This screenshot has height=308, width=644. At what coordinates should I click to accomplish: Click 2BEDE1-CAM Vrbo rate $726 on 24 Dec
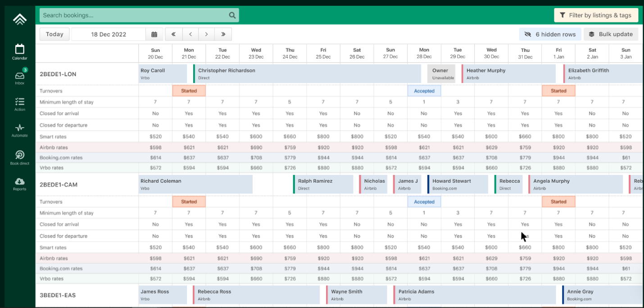(x=290, y=279)
